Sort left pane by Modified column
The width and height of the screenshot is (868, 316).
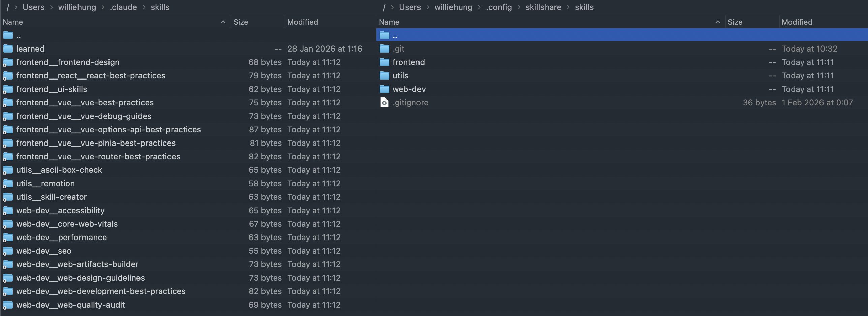pyautogui.click(x=302, y=22)
